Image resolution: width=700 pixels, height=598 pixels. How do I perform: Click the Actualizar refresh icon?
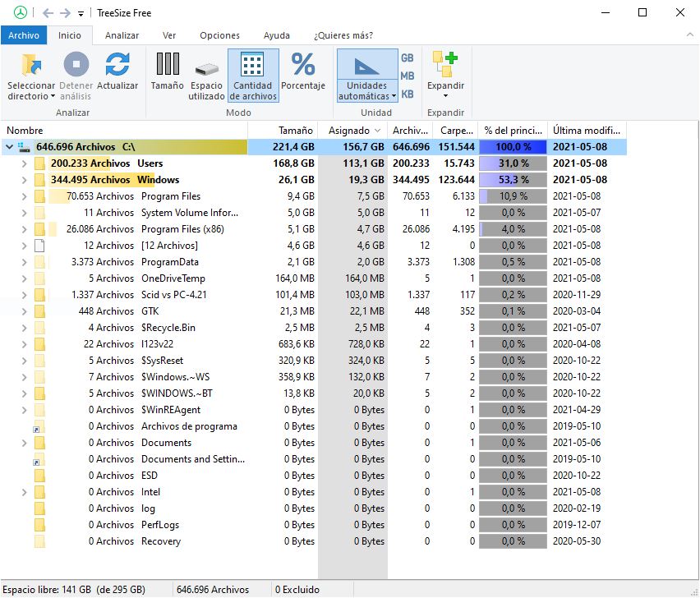[x=117, y=65]
